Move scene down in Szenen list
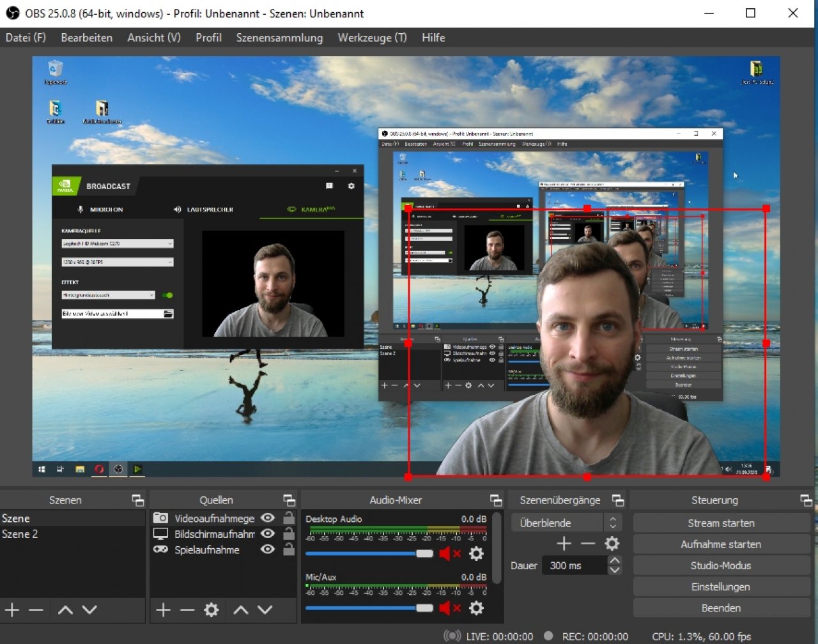The width and height of the screenshot is (818, 644). click(x=89, y=610)
